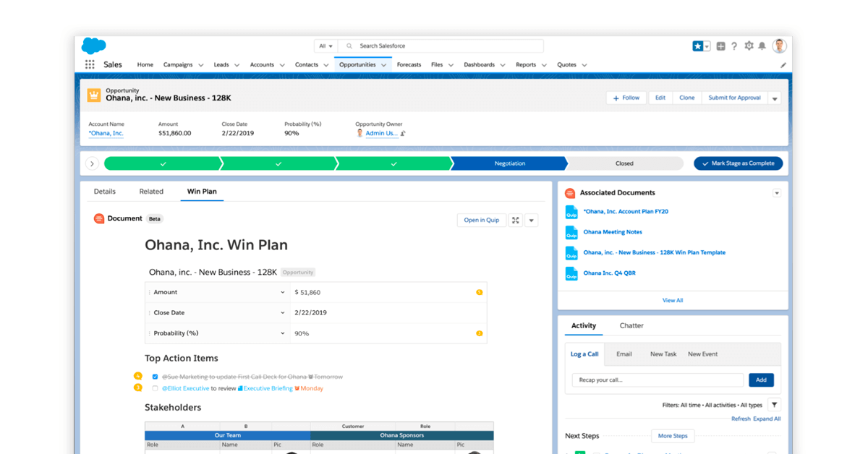The width and height of the screenshot is (868, 454).
Task: Click the Search Salesforce field
Action: click(441, 46)
